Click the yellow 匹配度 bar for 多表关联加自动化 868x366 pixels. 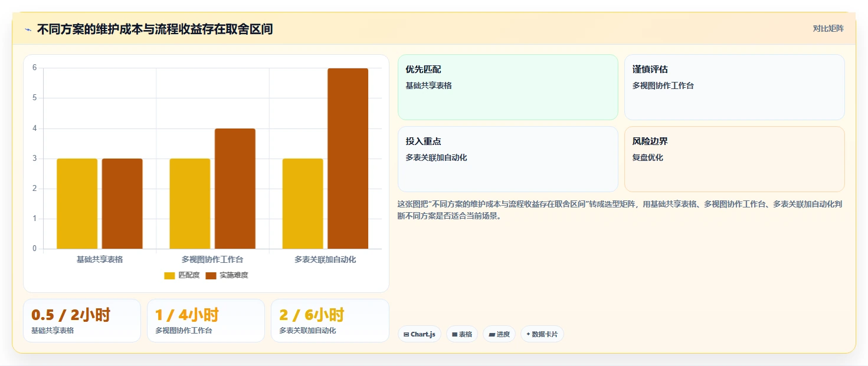pos(303,203)
